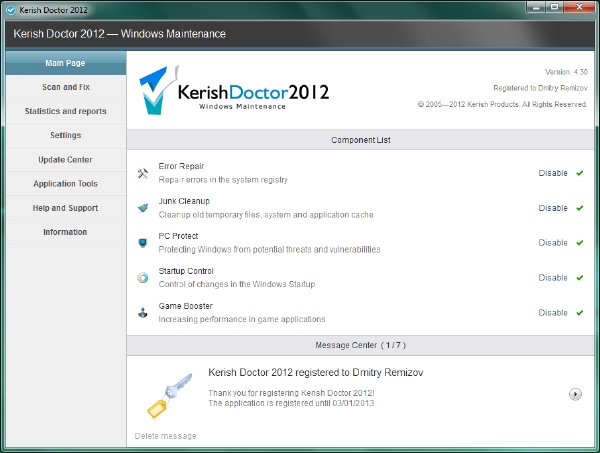Click 'Increasing performance in game applications' text
This screenshot has width=600, height=453.
pos(242,319)
